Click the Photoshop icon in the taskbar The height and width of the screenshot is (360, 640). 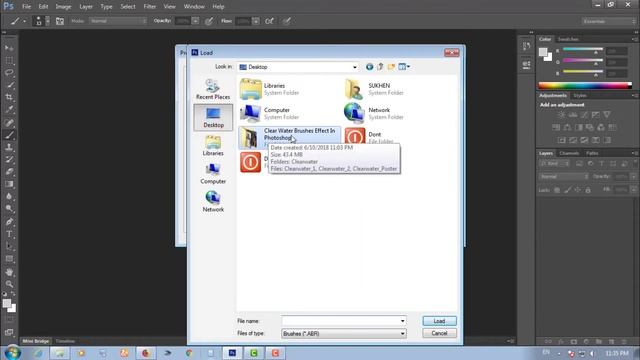232,353
